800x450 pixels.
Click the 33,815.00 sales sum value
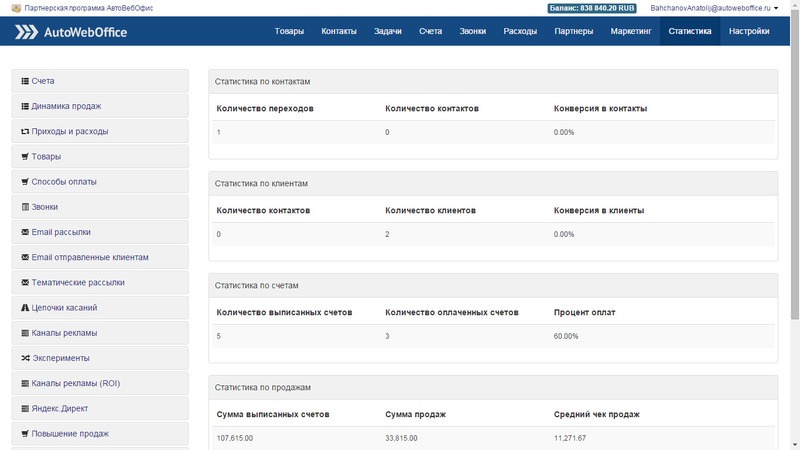(401, 438)
